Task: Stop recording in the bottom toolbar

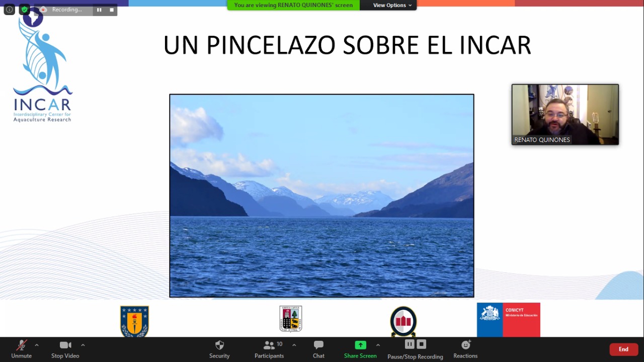Action: coord(422,344)
